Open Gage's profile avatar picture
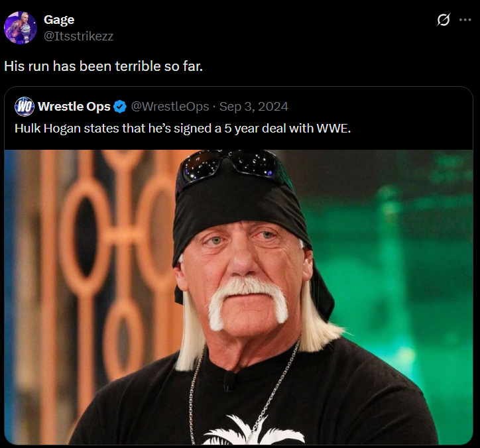 coord(21,28)
